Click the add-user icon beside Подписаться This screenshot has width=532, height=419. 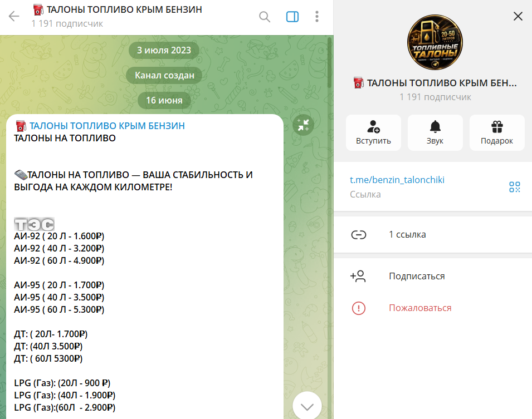tap(358, 277)
